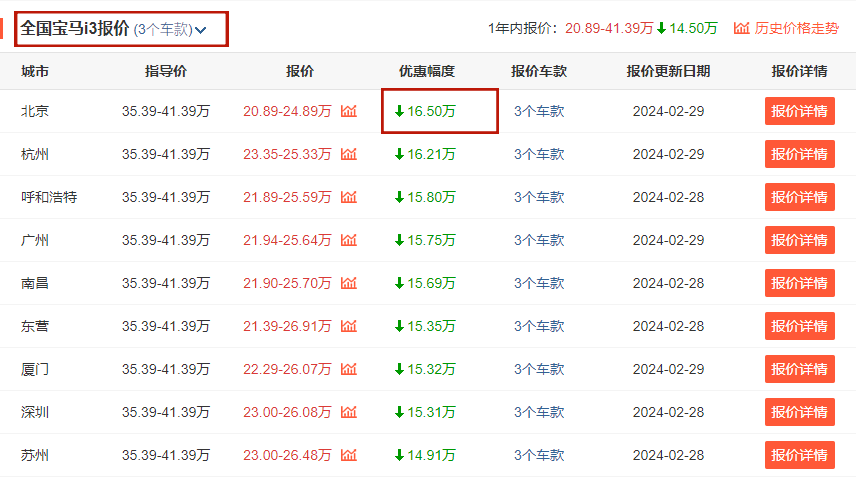Viewport: 856px width, 480px height.
Task: Select quoted price 23.00-26.48万
Action: pyautogui.click(x=287, y=455)
